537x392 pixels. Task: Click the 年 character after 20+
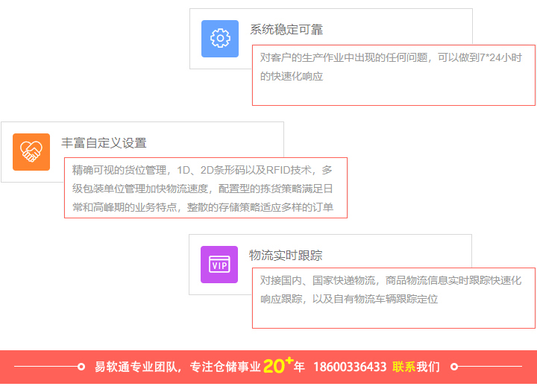pyautogui.click(x=299, y=367)
